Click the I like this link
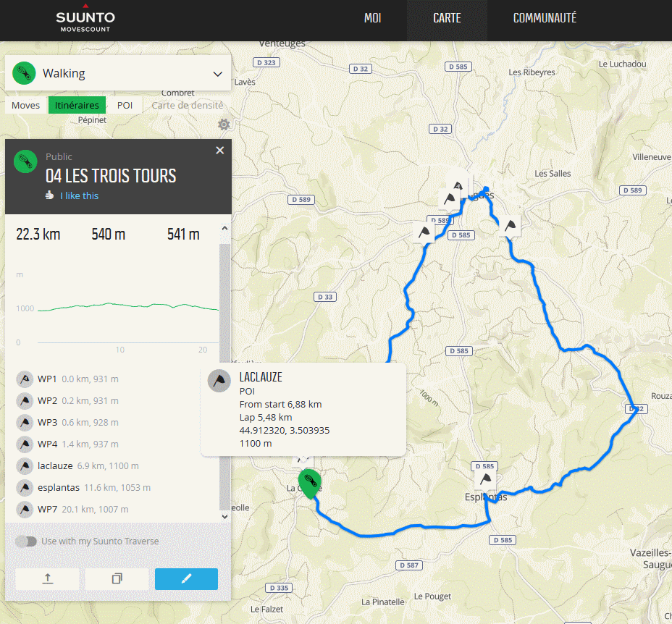672x624 pixels. [79, 195]
